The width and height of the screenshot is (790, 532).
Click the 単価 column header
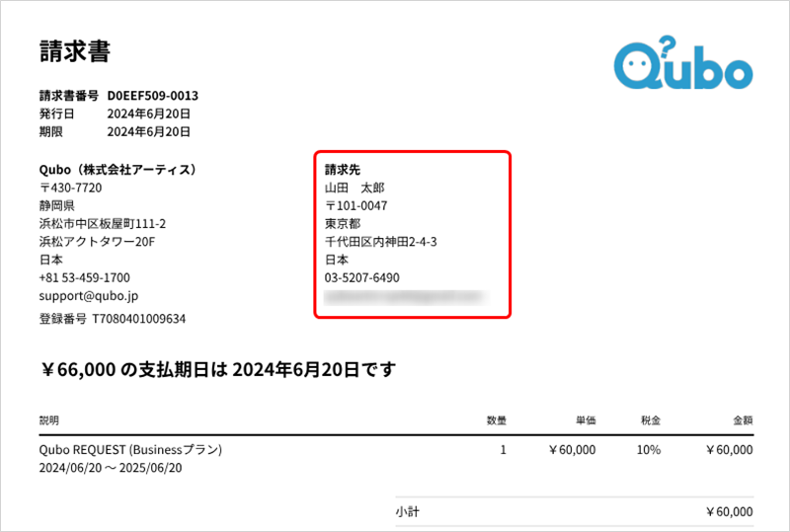point(586,420)
